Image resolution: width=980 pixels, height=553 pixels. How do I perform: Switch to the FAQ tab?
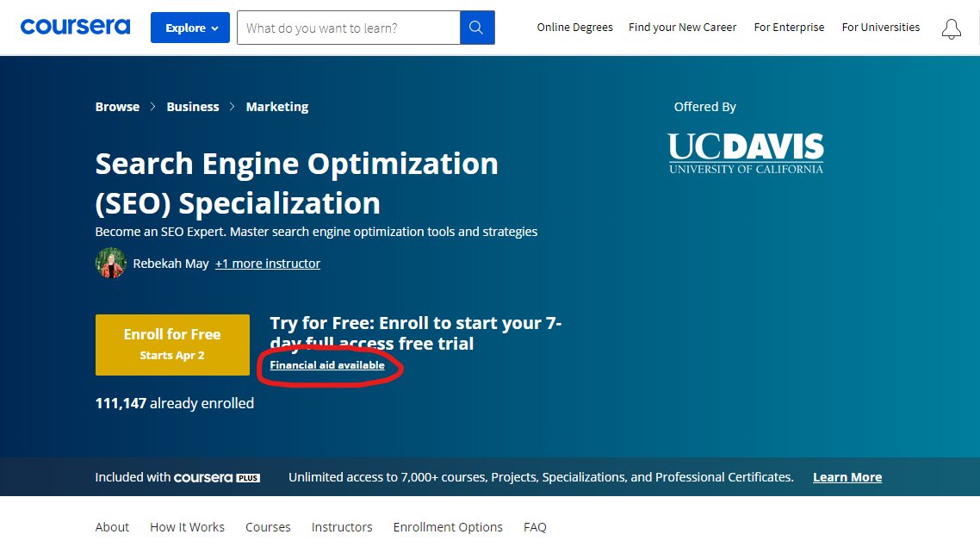[x=535, y=527]
